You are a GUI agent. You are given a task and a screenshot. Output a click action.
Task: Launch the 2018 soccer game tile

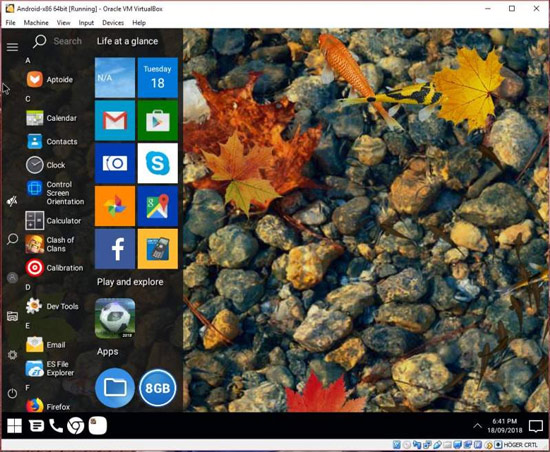[115, 318]
